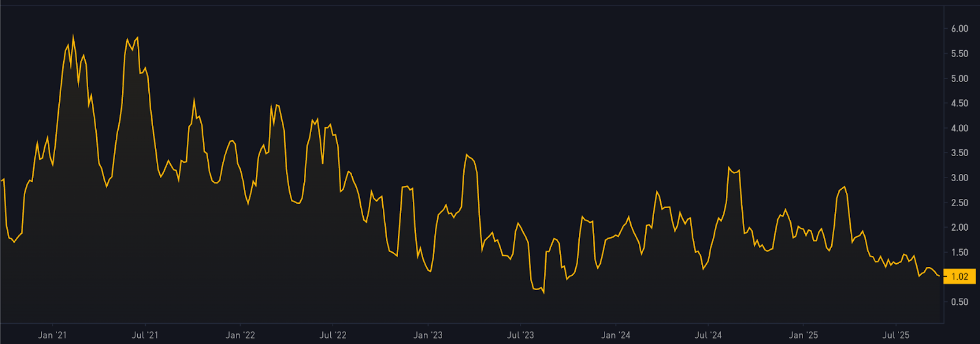Select the Jul '21 time axis label
This screenshot has width=980, height=344.
[145, 335]
